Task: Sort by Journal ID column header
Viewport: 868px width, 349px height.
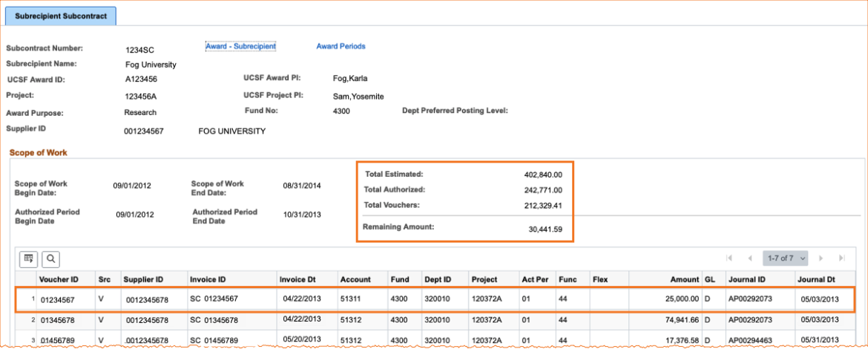Action: pyautogui.click(x=746, y=280)
